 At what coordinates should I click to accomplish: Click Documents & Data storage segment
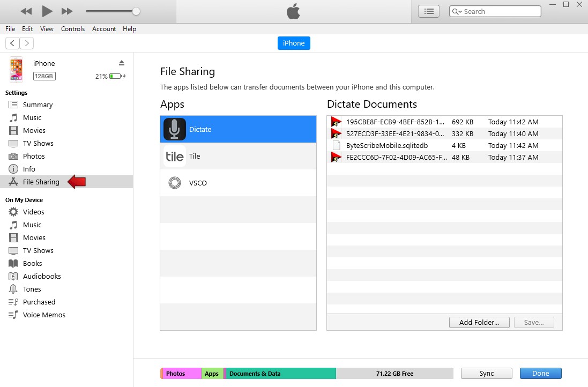click(281, 374)
